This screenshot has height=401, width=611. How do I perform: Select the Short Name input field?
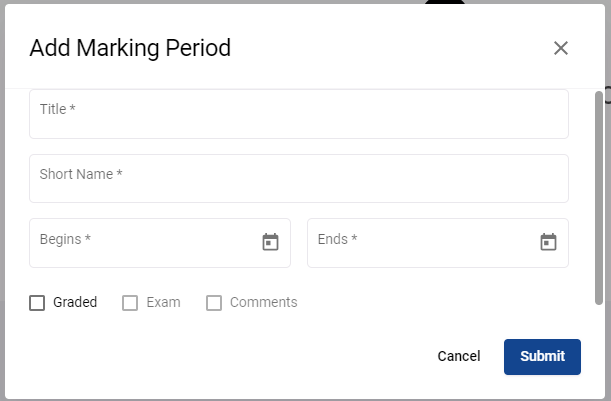pyautogui.click(x=299, y=178)
